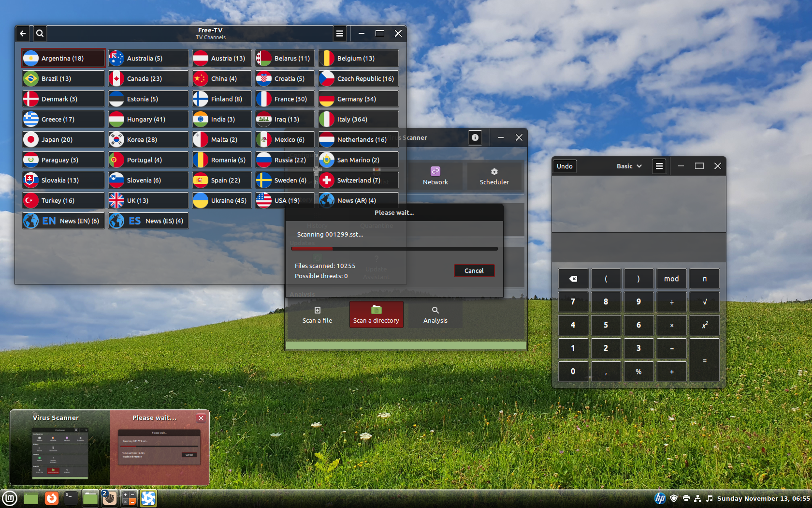Launch Firefox from taskbar
The width and height of the screenshot is (812, 508).
pos(52,498)
